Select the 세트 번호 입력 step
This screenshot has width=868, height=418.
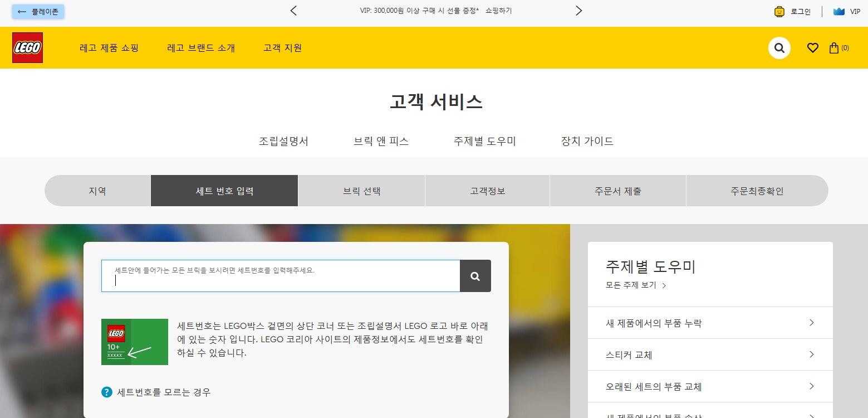[224, 191]
